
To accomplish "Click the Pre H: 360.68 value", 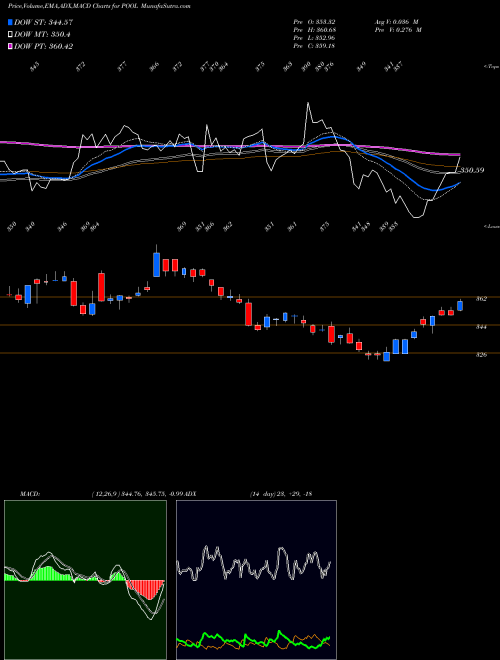I will tap(314, 30).
